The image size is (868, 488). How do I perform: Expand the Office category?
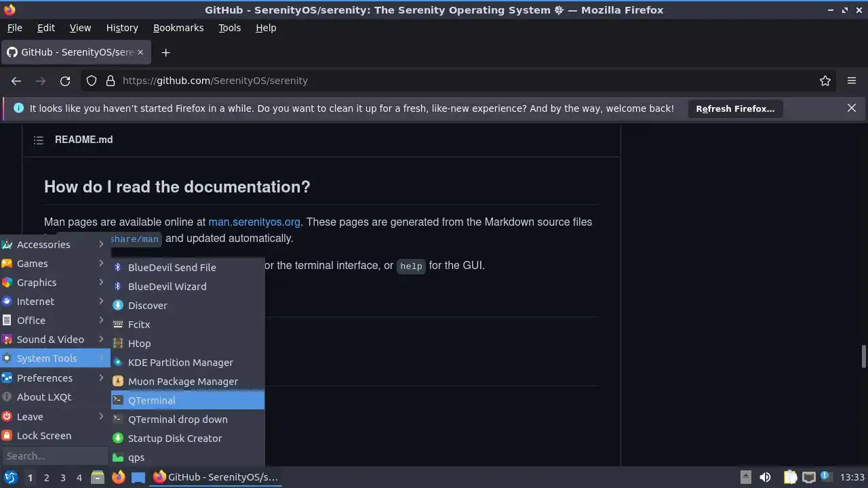[x=55, y=320]
